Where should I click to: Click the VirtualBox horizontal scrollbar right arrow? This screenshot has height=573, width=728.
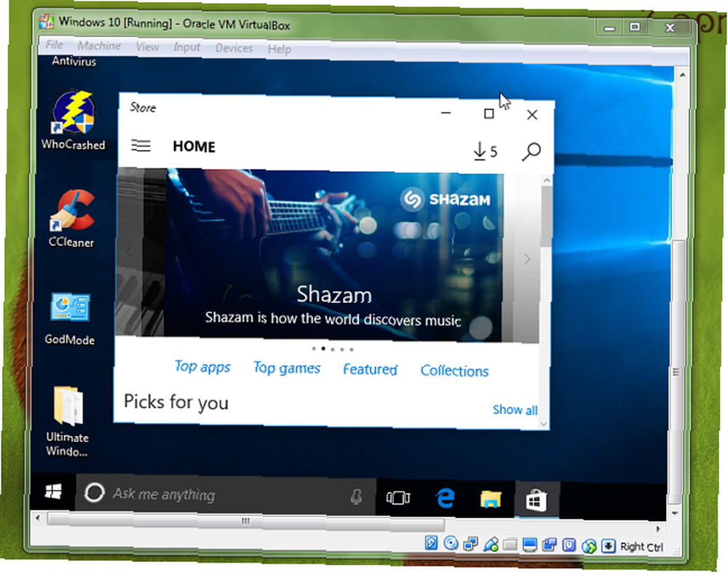[658, 529]
